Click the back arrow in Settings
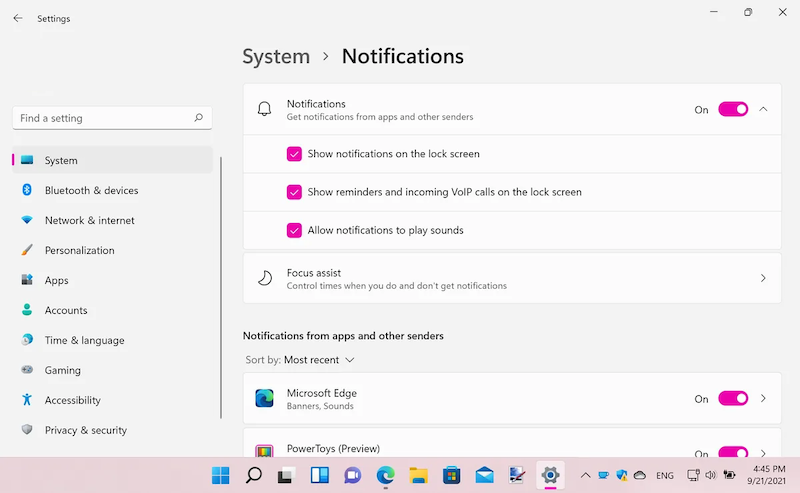The height and width of the screenshot is (493, 800). [x=17, y=18]
